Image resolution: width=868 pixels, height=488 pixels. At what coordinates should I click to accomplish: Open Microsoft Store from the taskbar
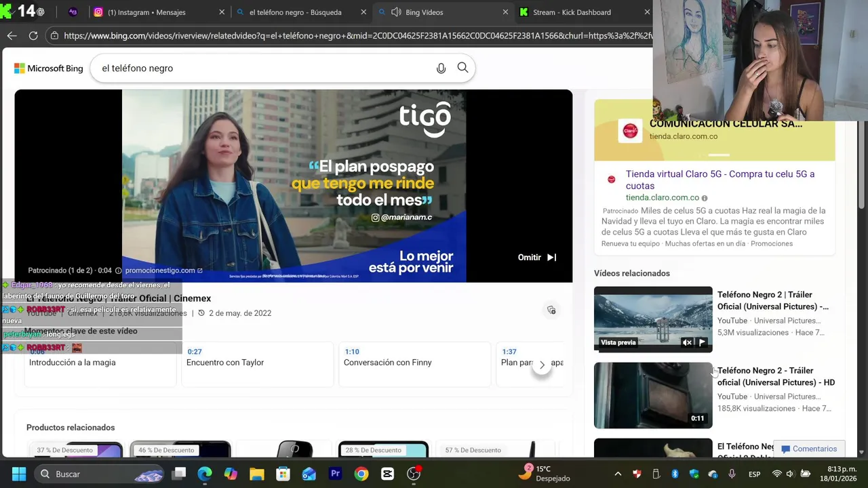tap(283, 474)
